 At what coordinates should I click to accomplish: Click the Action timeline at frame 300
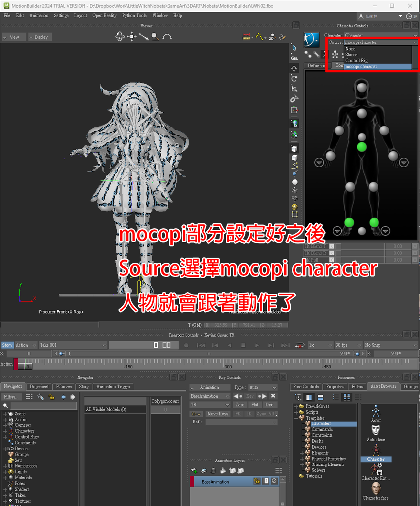point(224,364)
